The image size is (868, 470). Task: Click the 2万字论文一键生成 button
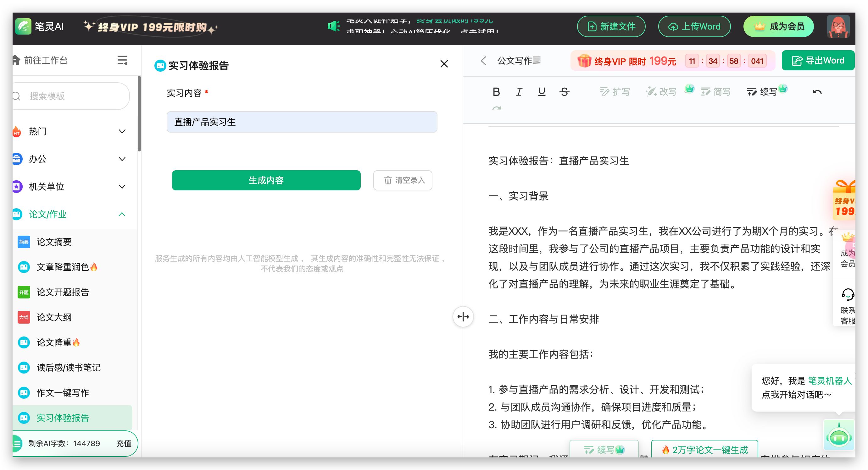click(704, 449)
